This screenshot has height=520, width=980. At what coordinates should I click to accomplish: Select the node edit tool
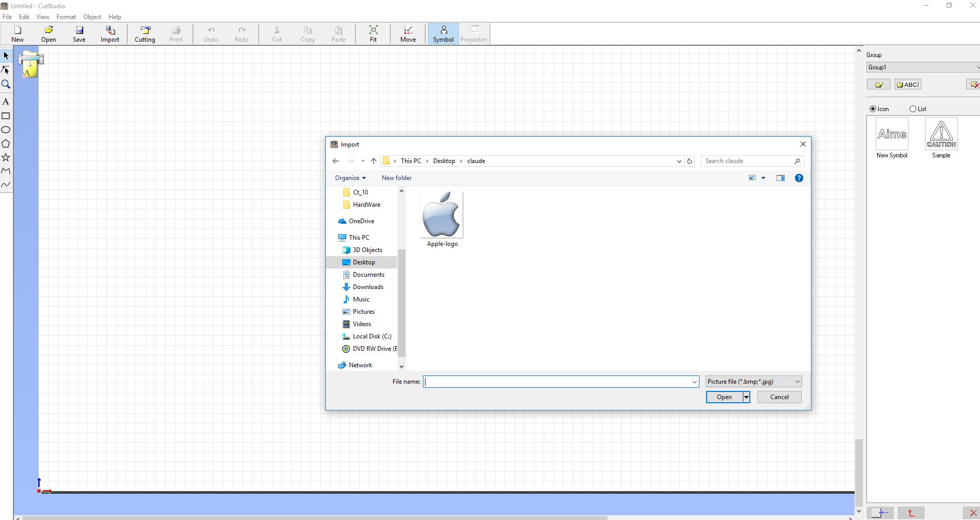point(6,70)
